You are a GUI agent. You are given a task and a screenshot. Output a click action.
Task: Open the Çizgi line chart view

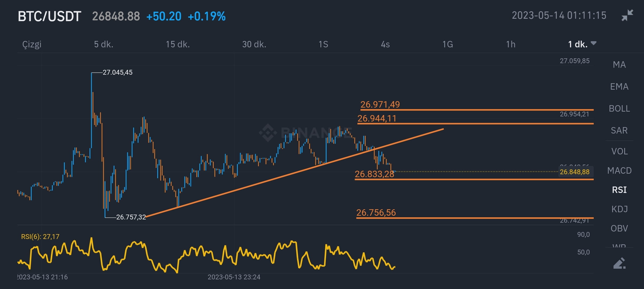[x=32, y=45]
